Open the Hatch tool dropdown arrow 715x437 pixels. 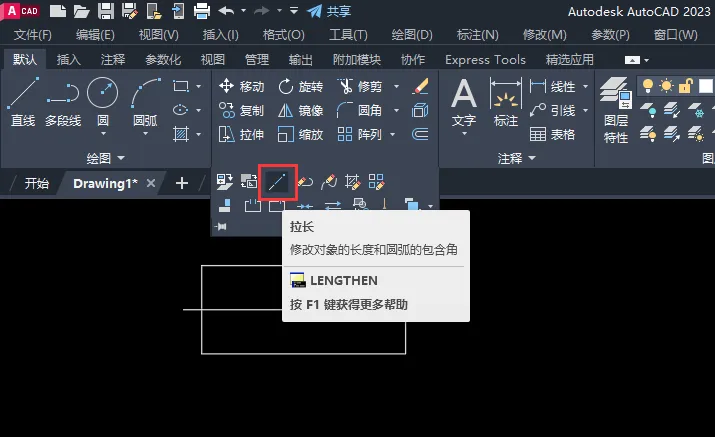[198, 135]
